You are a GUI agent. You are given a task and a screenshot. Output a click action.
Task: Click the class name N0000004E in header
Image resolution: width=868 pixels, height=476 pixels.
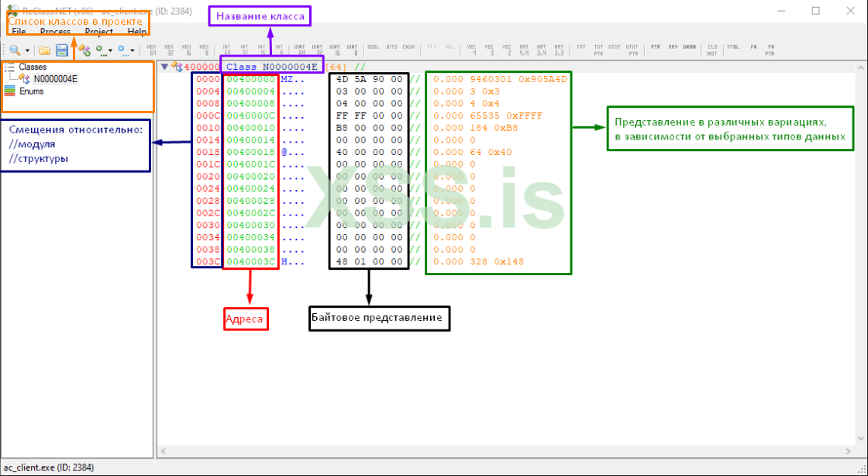pyautogui.click(x=290, y=67)
